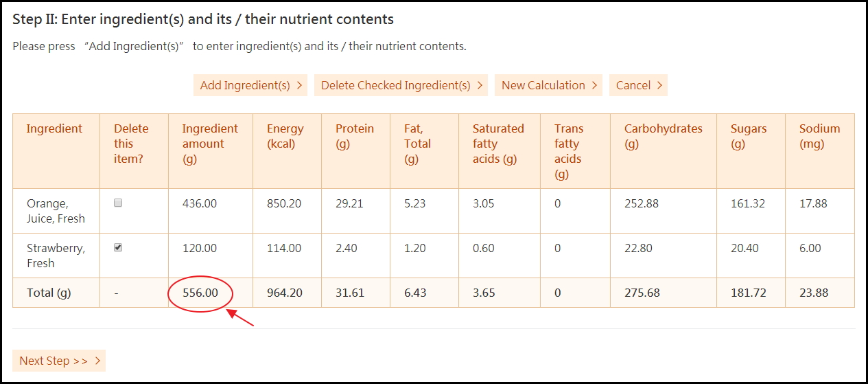
Task: Click the Ingredient column header
Action: (x=54, y=128)
